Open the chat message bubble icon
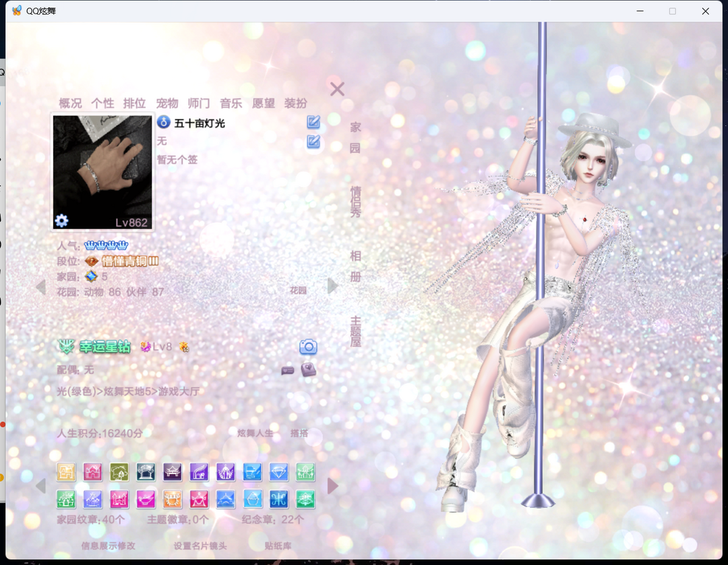The width and height of the screenshot is (728, 565). (288, 370)
